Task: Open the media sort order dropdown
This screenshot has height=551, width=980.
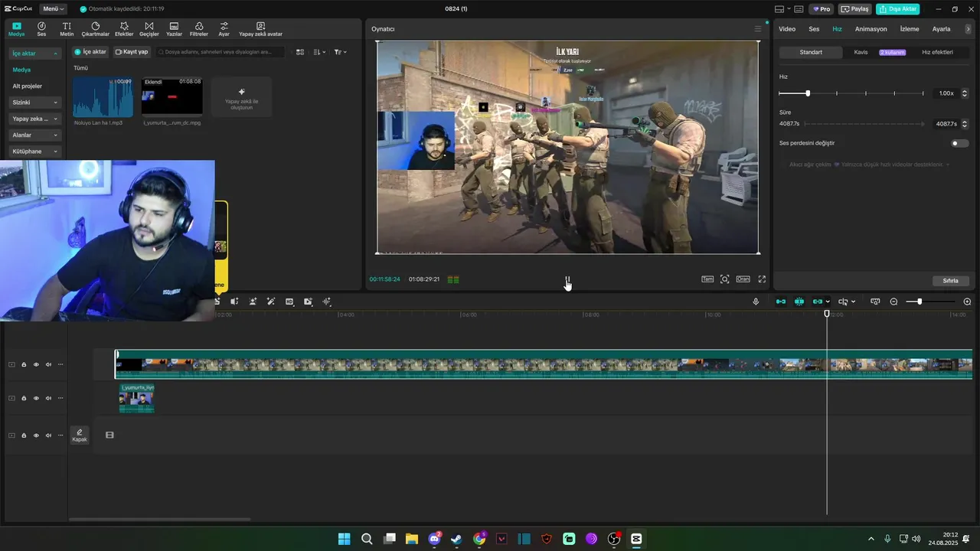Action: 319,52
